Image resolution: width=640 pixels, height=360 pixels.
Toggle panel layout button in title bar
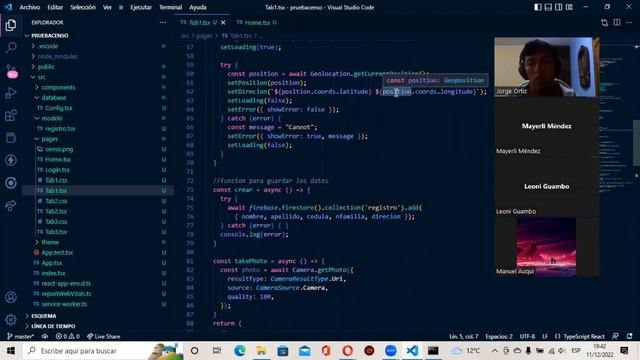point(548,7)
